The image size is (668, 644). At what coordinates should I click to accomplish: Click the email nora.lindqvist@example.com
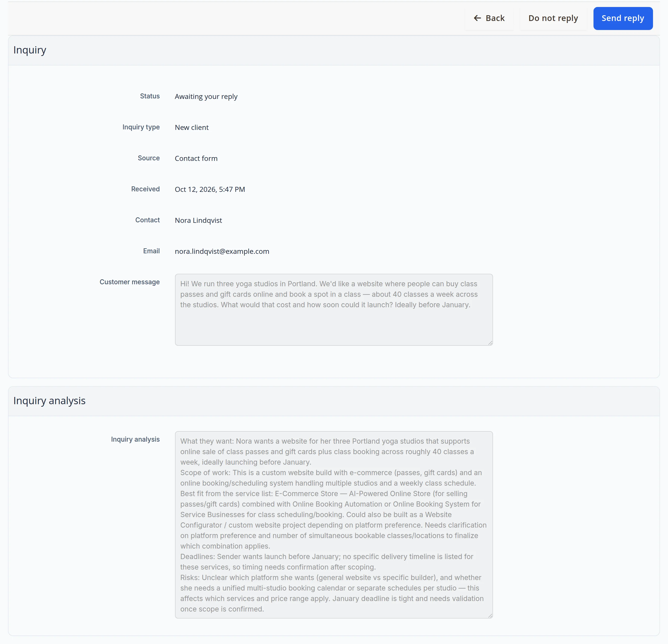pos(222,251)
